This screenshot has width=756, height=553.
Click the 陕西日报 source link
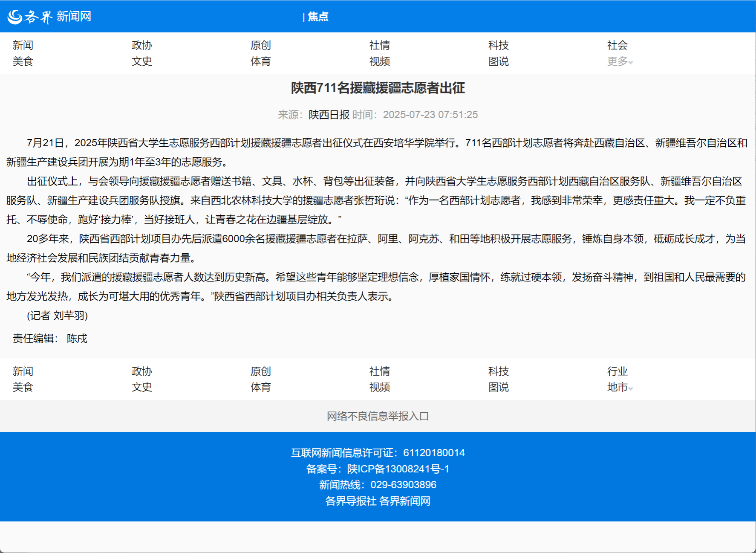click(329, 115)
